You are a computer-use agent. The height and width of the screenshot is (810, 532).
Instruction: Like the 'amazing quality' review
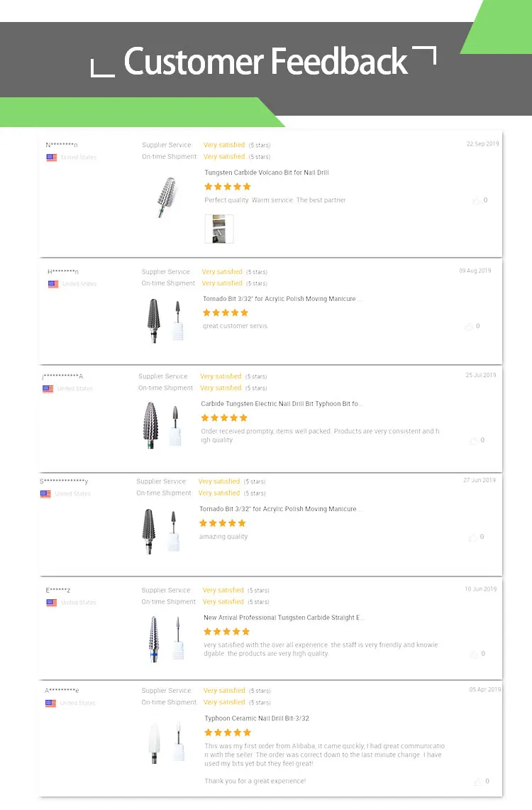click(473, 537)
